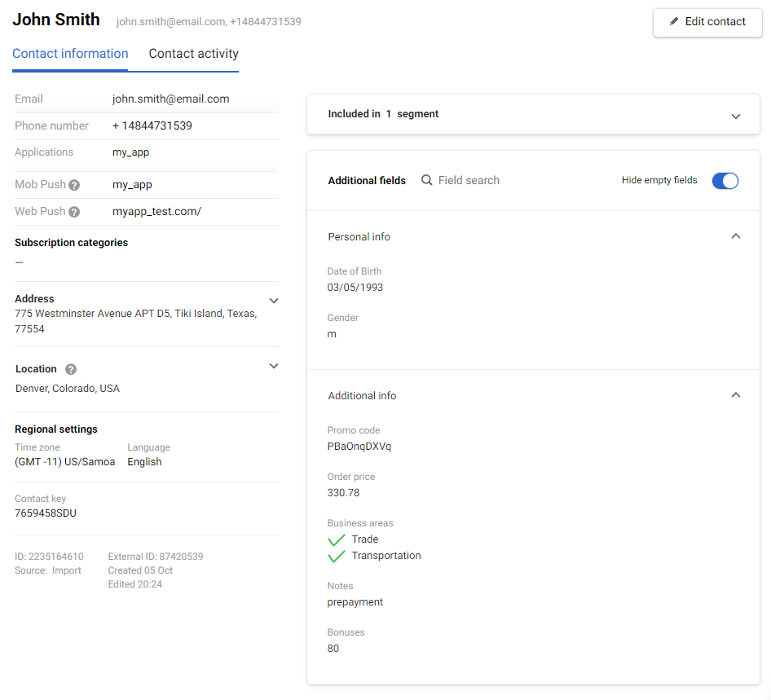Toggle the Hide empty fields switch
771x700 pixels.
(725, 181)
